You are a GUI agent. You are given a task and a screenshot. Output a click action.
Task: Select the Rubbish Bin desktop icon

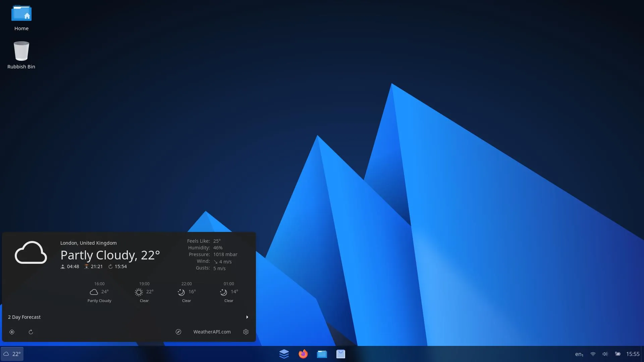[x=21, y=55]
